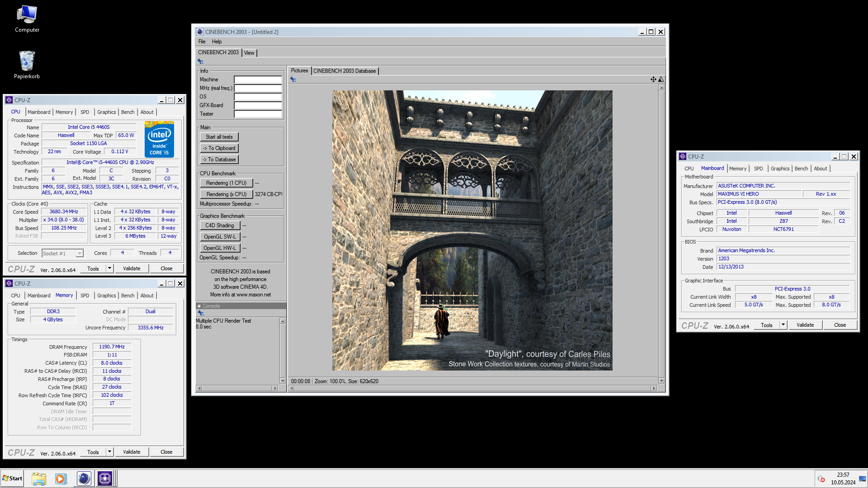This screenshot has width=868, height=488.
Task: Run the OpenGL HW-L benchmark
Action: tap(219, 248)
